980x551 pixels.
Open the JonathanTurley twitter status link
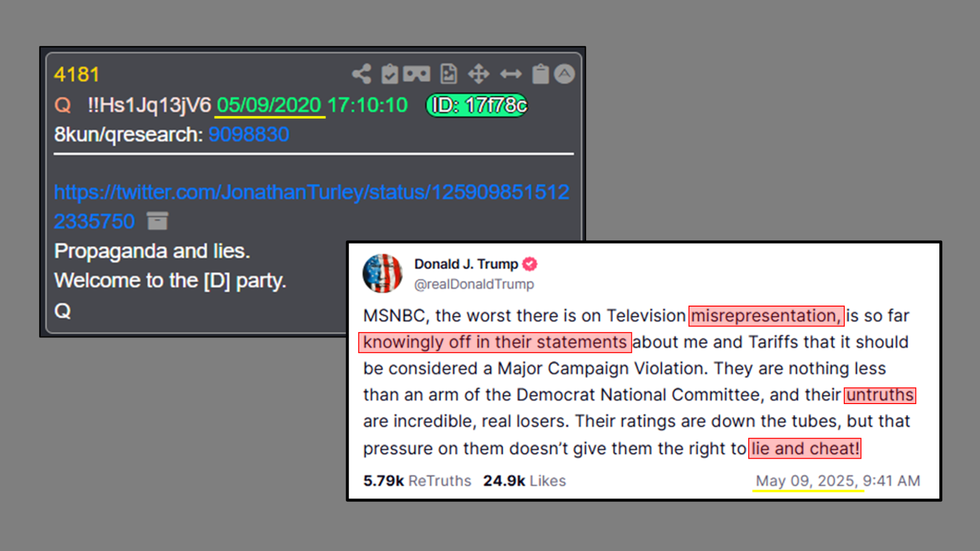point(311,207)
